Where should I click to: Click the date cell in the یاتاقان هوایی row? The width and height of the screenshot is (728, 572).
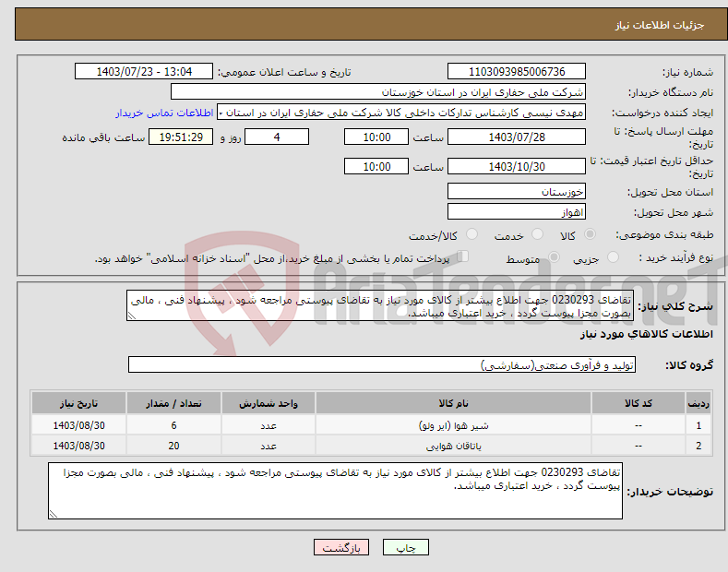[x=78, y=446]
